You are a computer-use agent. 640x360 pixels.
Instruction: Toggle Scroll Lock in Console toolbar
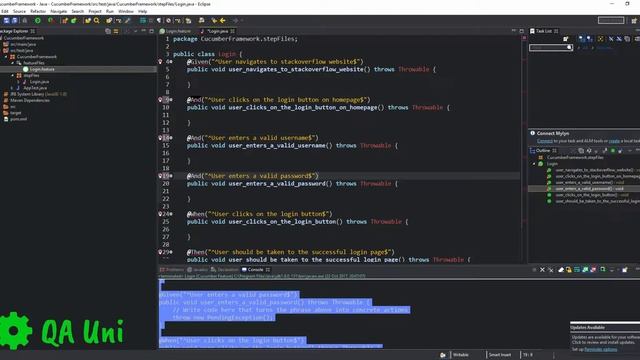click(569, 270)
